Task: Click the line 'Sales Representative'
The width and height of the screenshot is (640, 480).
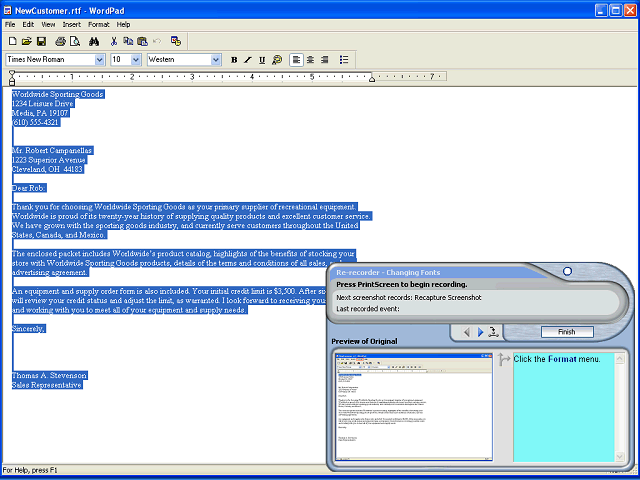Action: point(47,385)
